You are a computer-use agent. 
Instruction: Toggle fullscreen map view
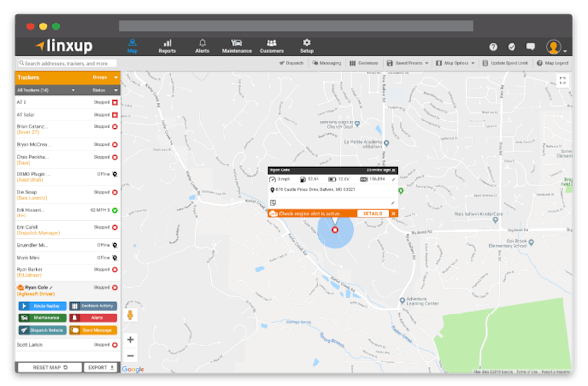point(563,80)
